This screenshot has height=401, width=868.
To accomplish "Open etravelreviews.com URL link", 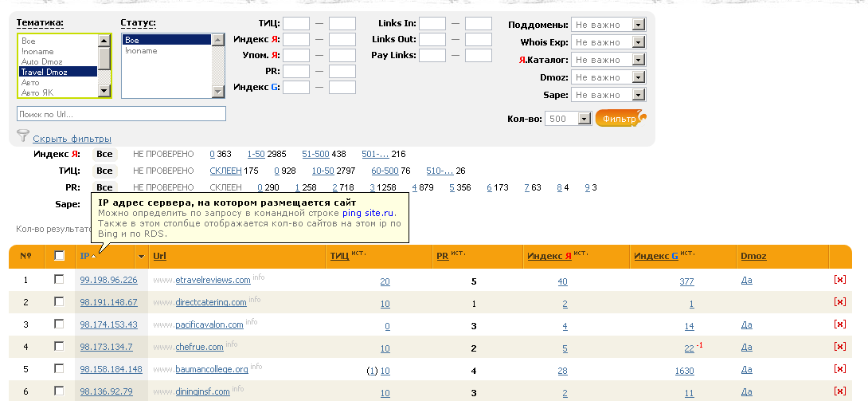I will click(x=213, y=281).
